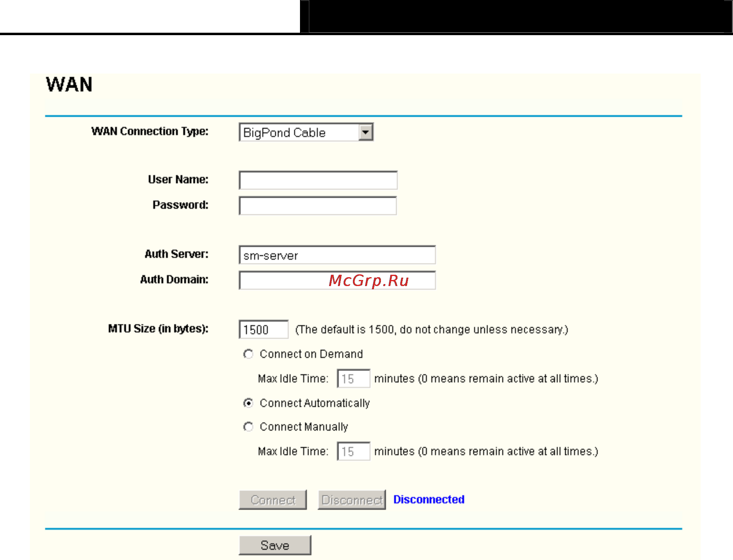Click the MTU default 1500 hint text

[432, 330]
